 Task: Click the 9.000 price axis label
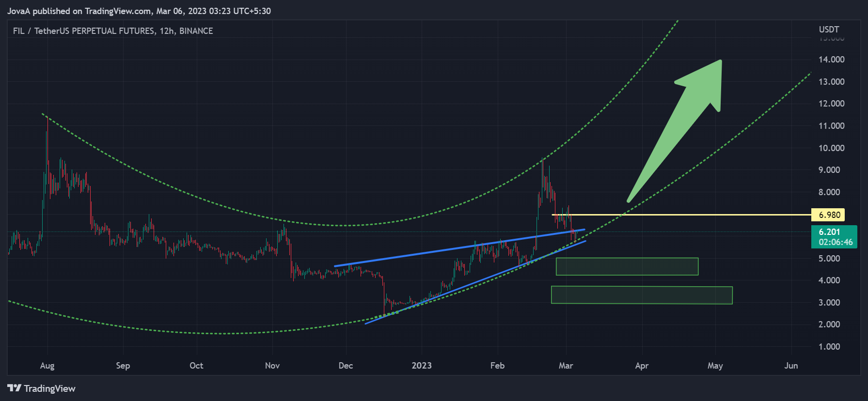pyautogui.click(x=829, y=170)
